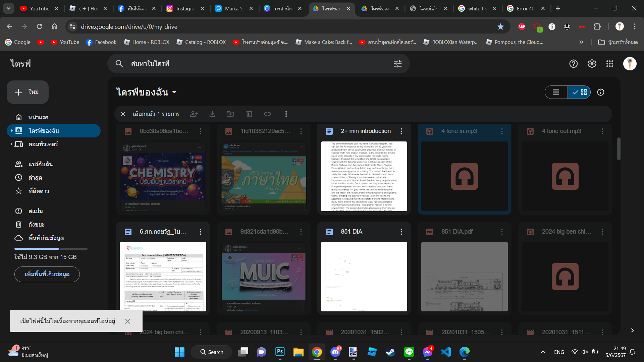Viewport: 644px width, 362px height.
Task: Open Steam from the taskbar
Action: tap(390, 352)
